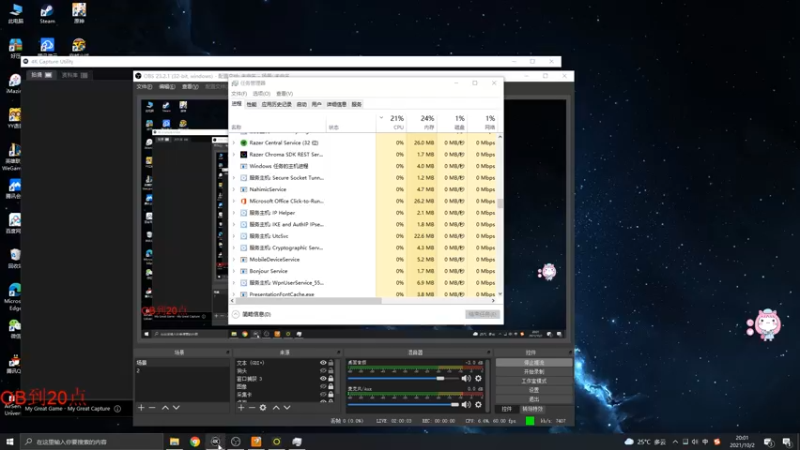The height and width of the screenshot is (450, 800).
Task: Click the 麦克风/Aux volume slider handle
Action: coord(455,405)
